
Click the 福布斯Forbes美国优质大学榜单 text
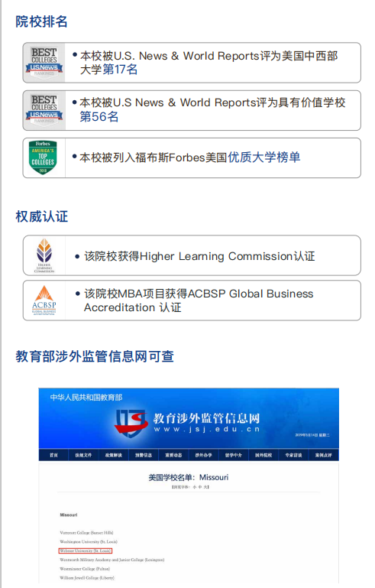[190, 158]
